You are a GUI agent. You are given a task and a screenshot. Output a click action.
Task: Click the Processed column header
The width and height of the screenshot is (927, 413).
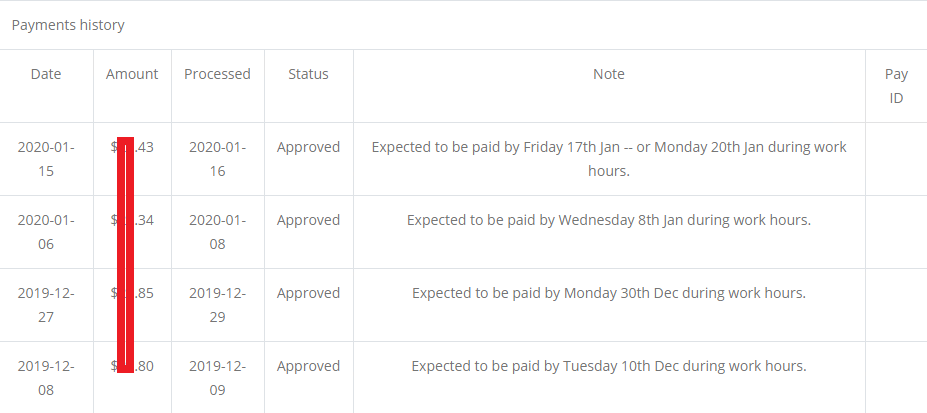217,74
